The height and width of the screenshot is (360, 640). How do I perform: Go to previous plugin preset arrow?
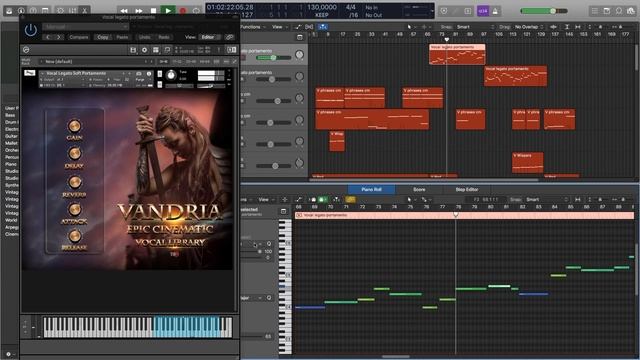point(48,37)
